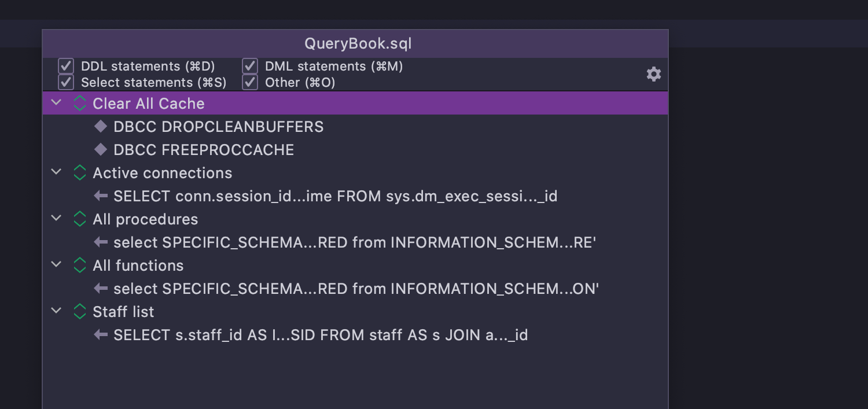Uncheck the Select statements checkbox
The height and width of the screenshot is (409, 868).
point(66,82)
